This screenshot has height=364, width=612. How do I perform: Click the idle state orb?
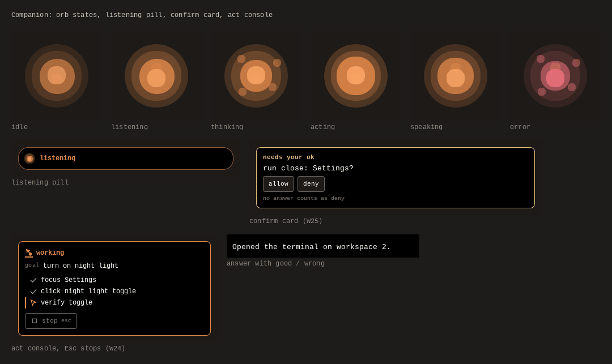[x=57, y=76]
